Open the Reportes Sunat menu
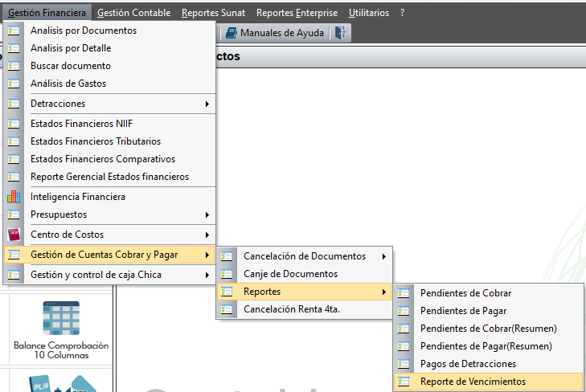586x392 pixels. pyautogui.click(x=213, y=13)
